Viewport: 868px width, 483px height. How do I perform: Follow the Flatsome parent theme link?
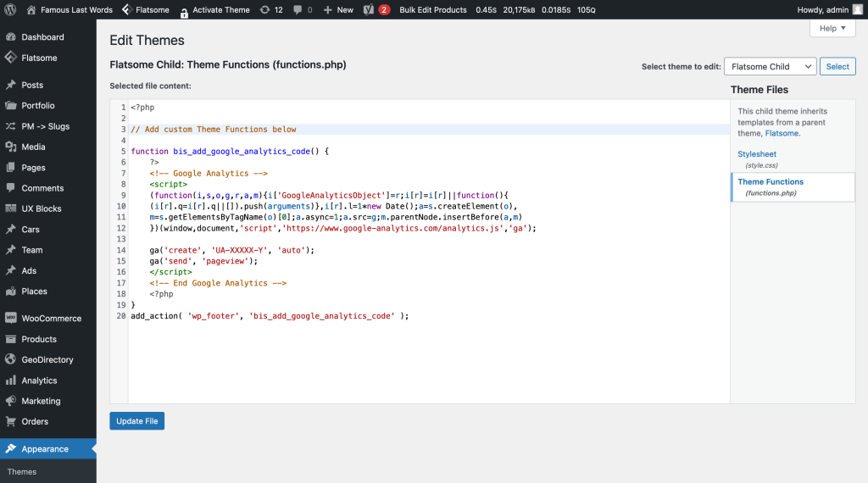(x=781, y=133)
